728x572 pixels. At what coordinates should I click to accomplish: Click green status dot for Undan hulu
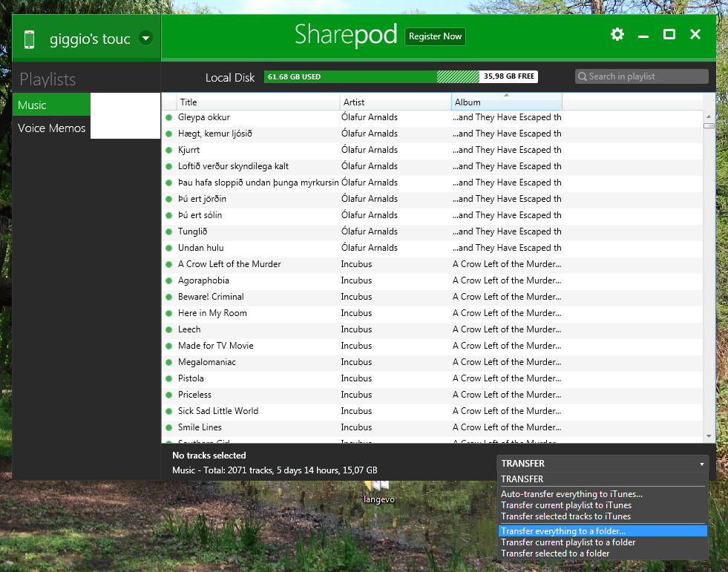point(169,248)
